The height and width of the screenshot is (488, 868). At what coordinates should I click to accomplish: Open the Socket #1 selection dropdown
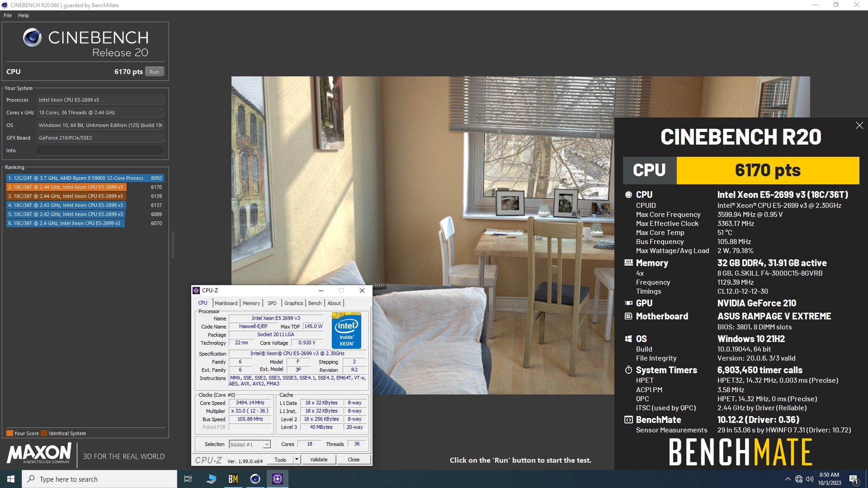pos(250,445)
